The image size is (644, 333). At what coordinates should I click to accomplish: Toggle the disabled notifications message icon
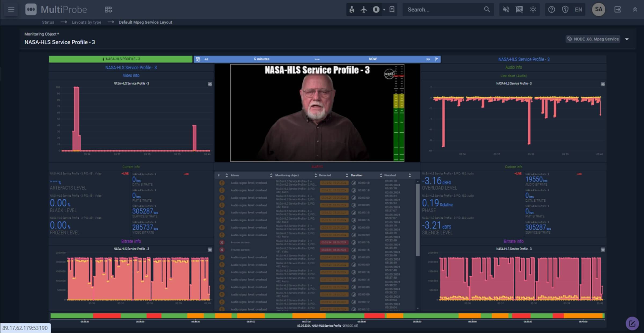coord(519,10)
